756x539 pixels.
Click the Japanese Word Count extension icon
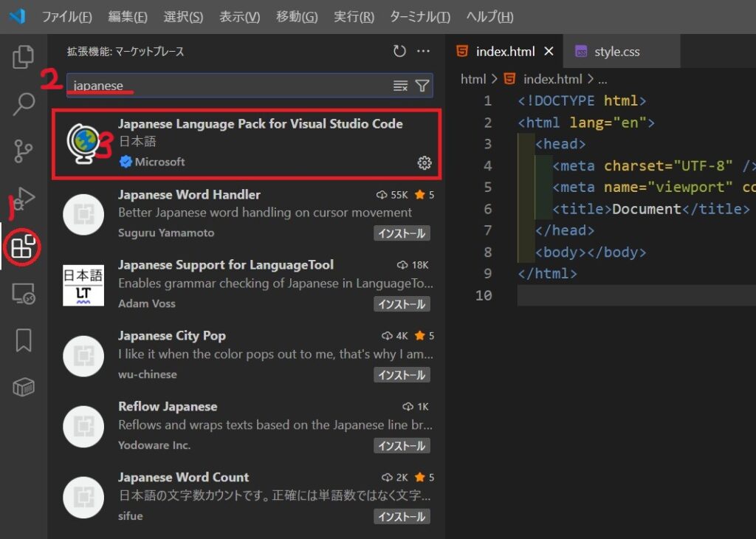point(83,498)
